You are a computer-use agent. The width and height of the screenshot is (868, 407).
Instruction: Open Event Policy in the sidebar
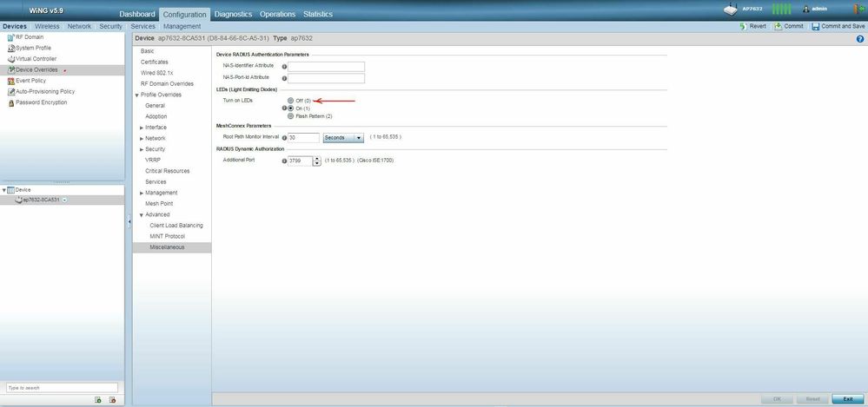(x=30, y=81)
